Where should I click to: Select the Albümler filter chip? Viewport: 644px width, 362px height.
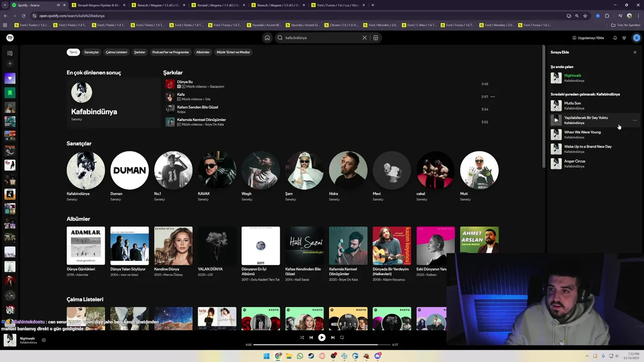click(203, 52)
